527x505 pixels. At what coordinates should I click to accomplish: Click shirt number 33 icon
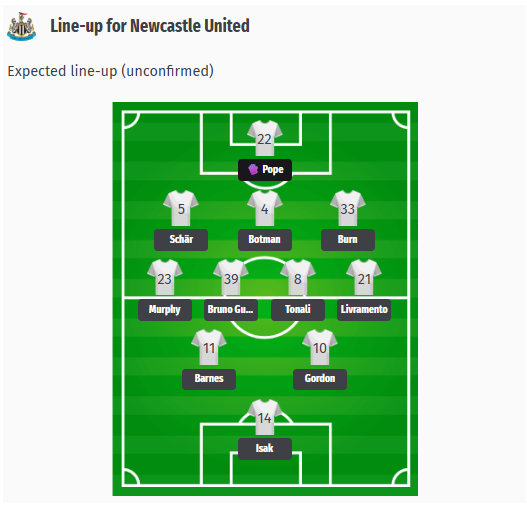tap(348, 208)
